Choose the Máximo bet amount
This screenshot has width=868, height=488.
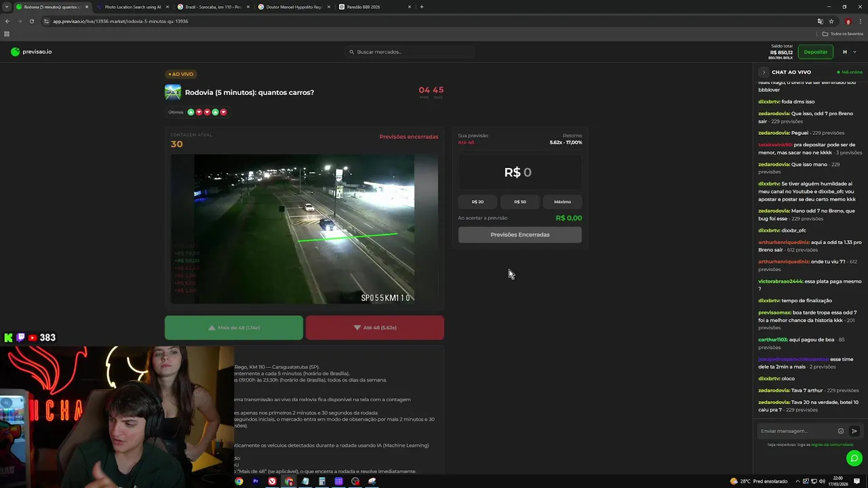coord(562,201)
